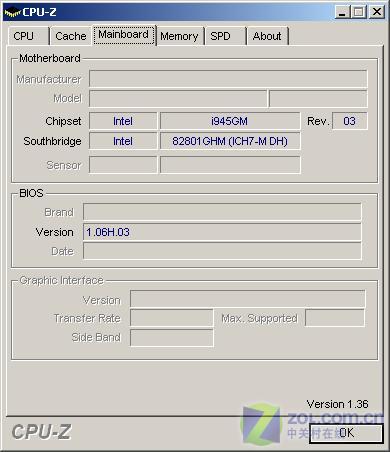This screenshot has height=452, width=390.
Task: Switch to the Memory tab
Action: tap(179, 36)
